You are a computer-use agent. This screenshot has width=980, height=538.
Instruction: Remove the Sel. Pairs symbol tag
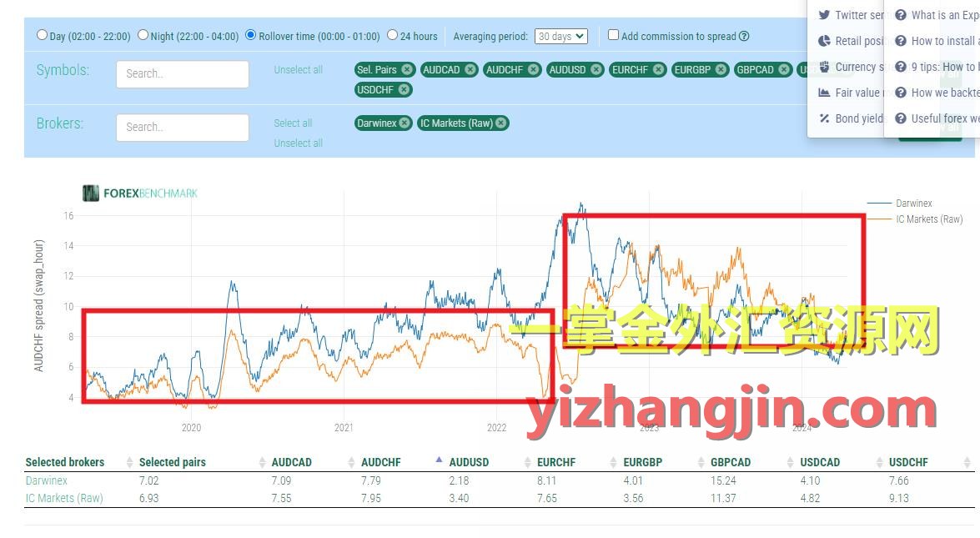coord(407,69)
